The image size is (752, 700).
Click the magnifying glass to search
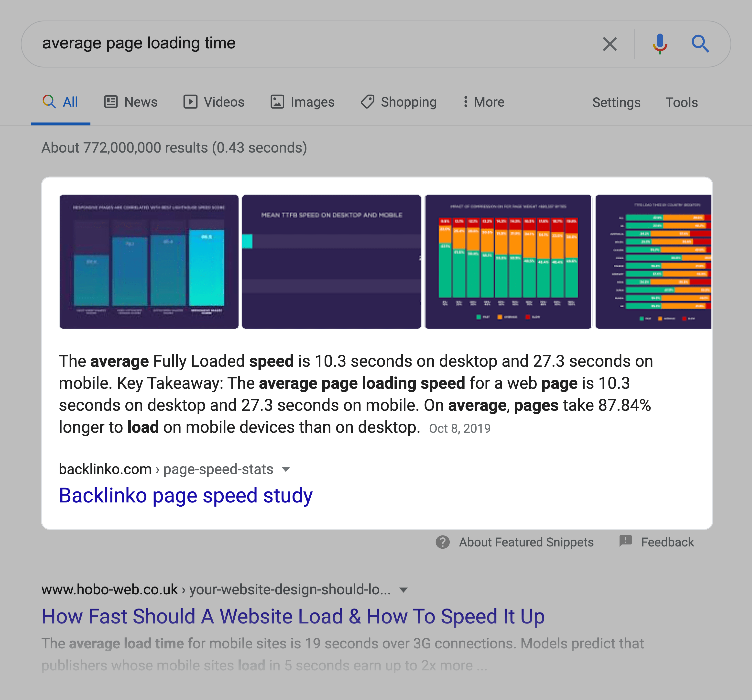(701, 44)
